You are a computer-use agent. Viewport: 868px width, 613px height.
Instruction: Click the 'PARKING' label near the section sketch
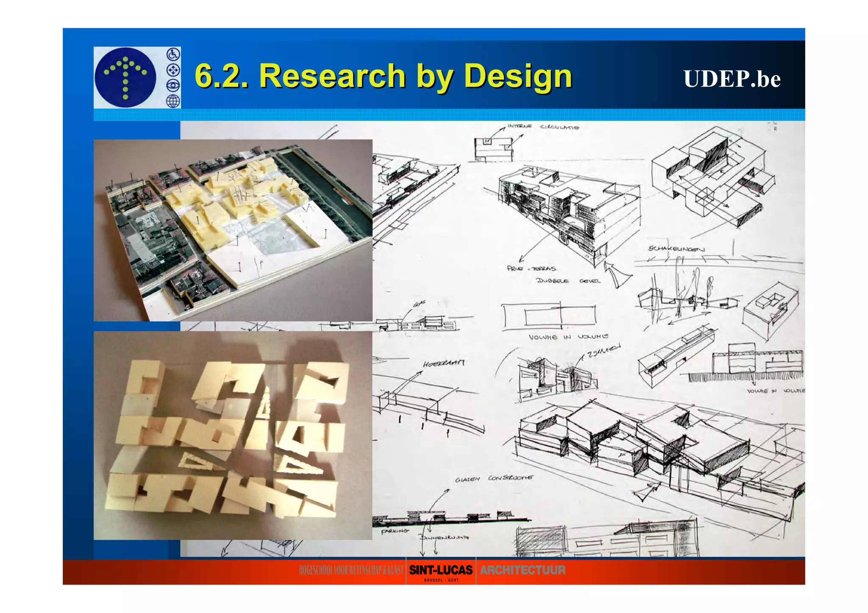click(x=394, y=531)
